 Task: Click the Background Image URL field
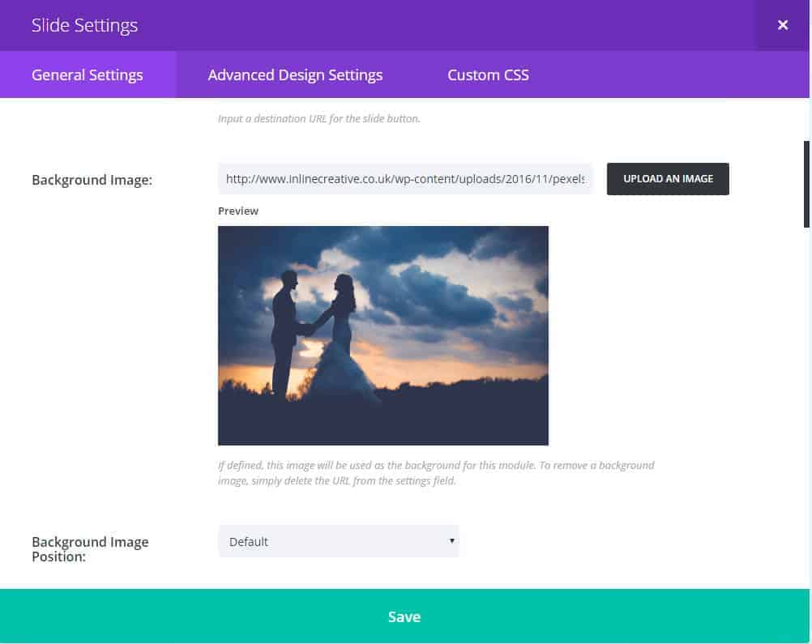(x=405, y=179)
